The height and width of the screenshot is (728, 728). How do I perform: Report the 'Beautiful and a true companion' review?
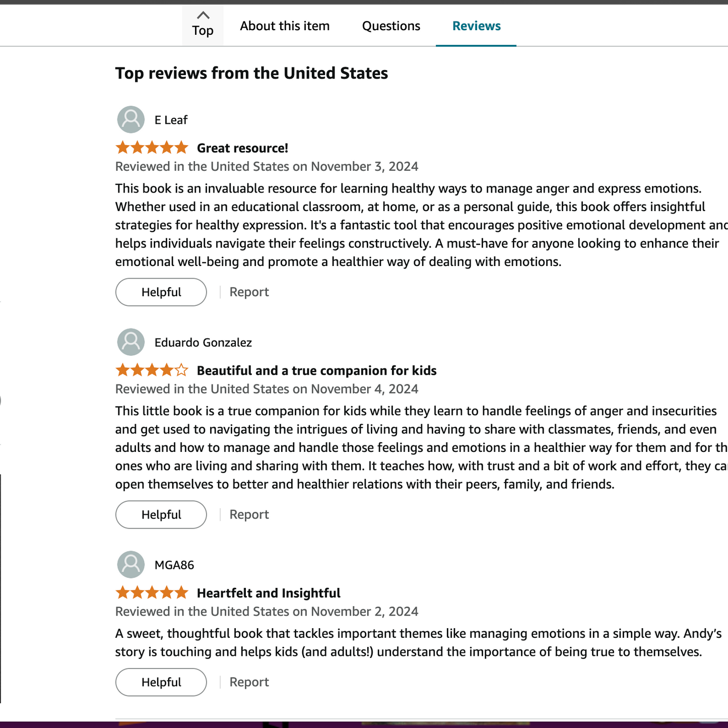pos(249,514)
